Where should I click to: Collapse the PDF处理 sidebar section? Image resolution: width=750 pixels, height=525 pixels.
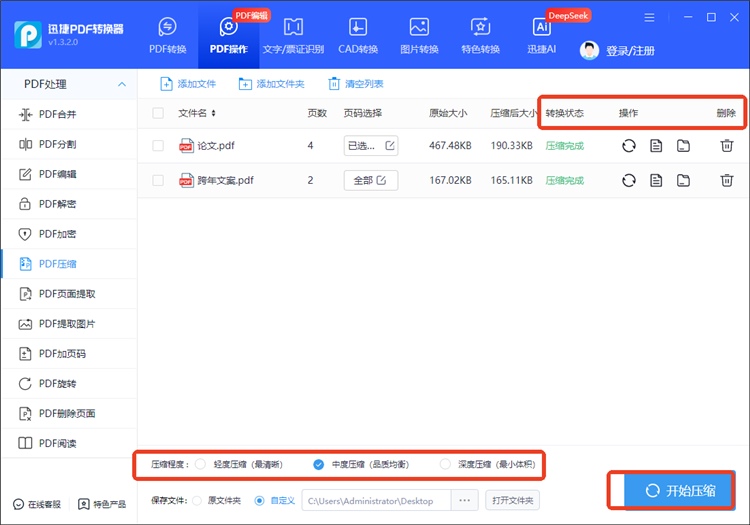click(x=122, y=85)
